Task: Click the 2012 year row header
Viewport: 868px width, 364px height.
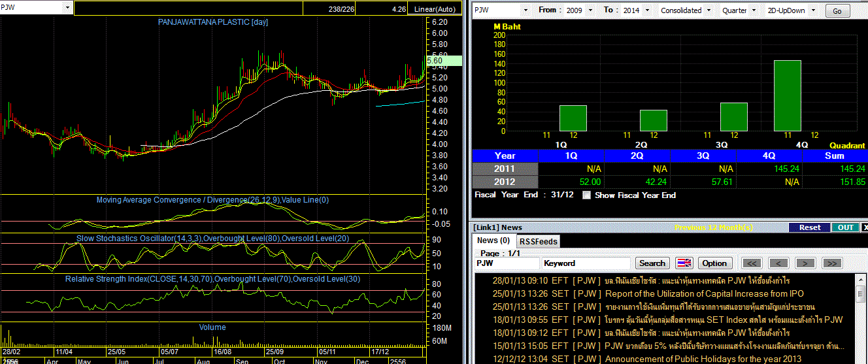Action: (x=505, y=182)
